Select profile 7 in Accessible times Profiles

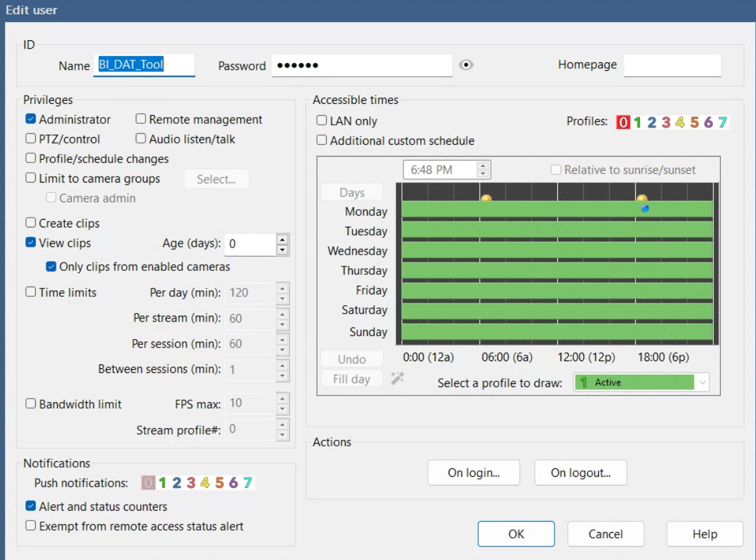722,122
